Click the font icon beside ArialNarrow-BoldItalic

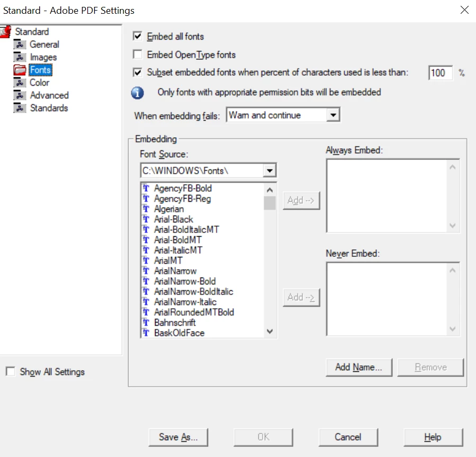146,291
